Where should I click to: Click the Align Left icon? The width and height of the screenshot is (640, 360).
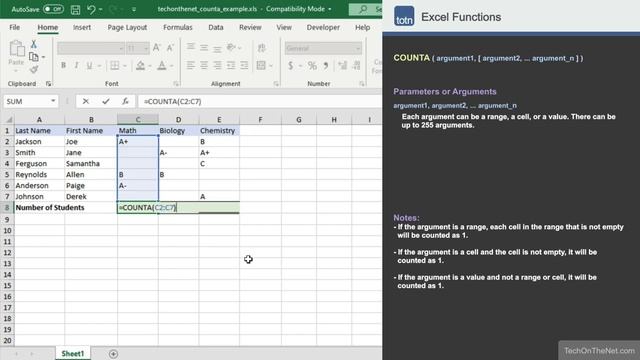coord(191,65)
